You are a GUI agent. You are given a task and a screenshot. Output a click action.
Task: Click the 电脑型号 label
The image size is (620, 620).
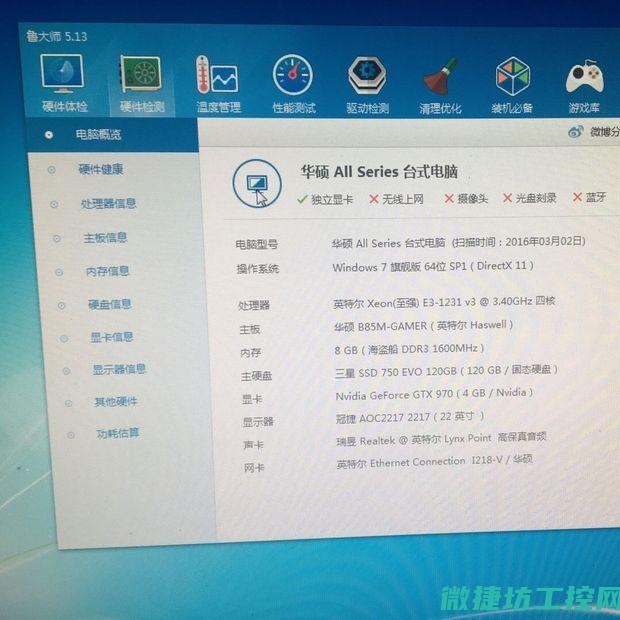[x=257, y=244]
